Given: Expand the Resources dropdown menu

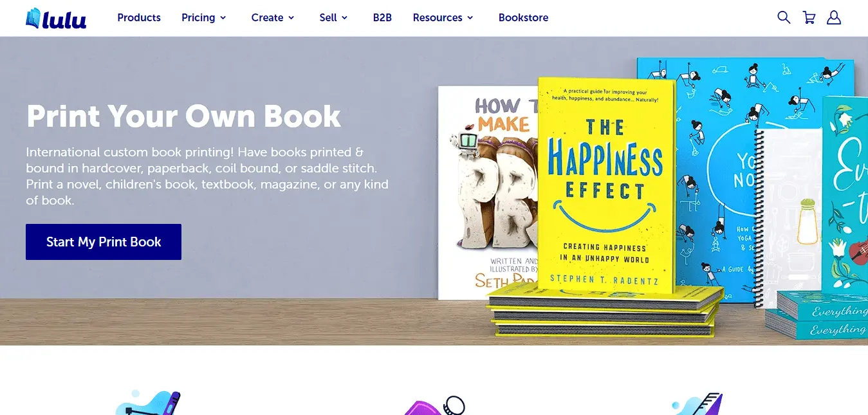Looking at the screenshot, I should coord(443,17).
